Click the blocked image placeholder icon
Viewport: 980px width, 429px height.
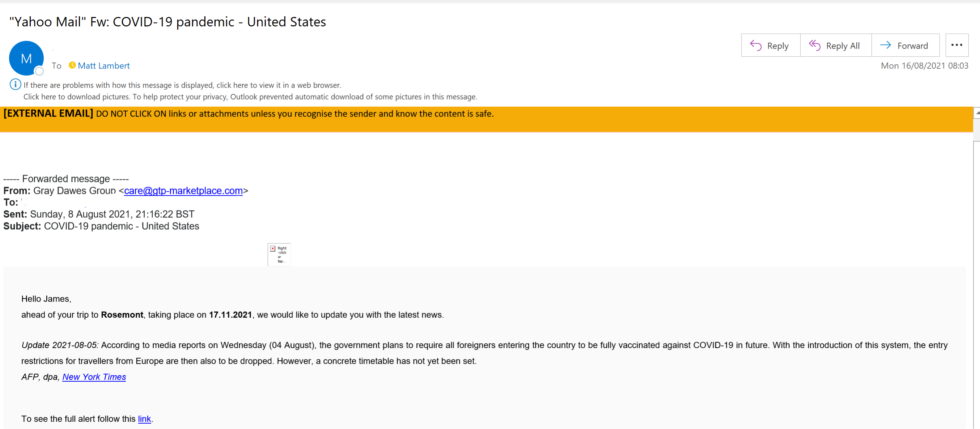(279, 255)
